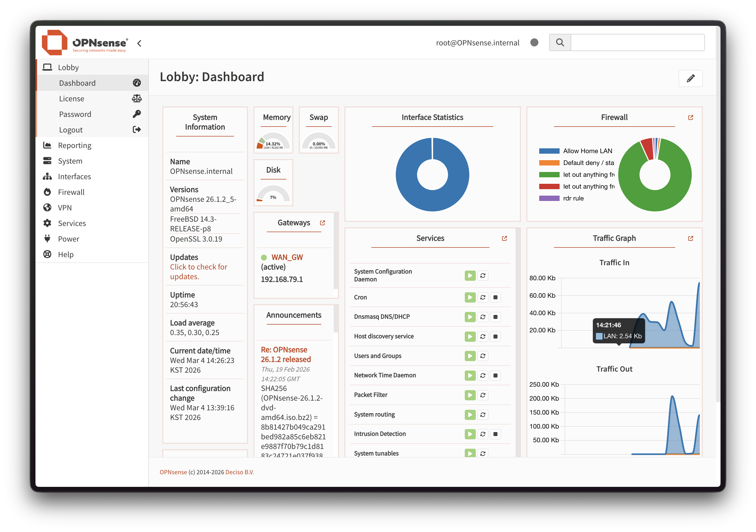Stop the Intrusion Detection service
Image resolution: width=756 pixels, height=532 pixels.
[495, 434]
